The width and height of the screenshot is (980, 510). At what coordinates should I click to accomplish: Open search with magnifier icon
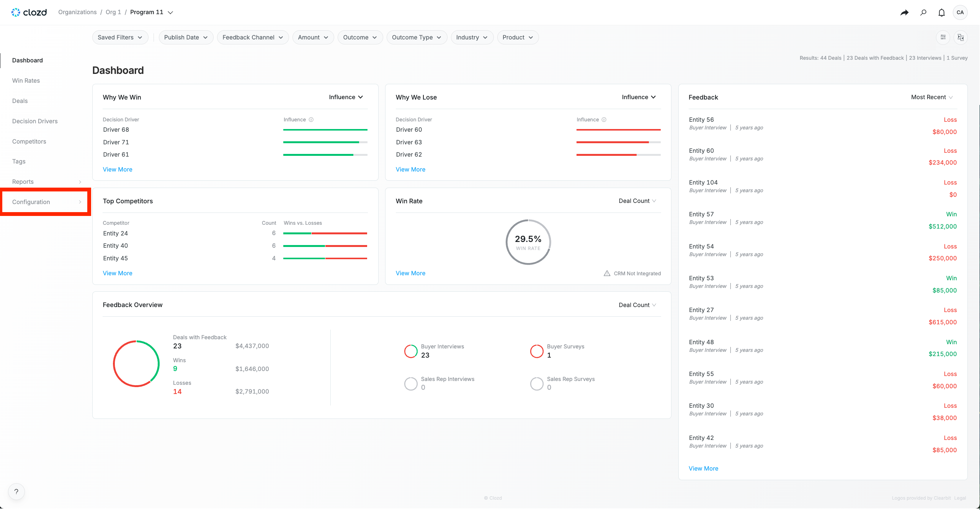tap(923, 13)
